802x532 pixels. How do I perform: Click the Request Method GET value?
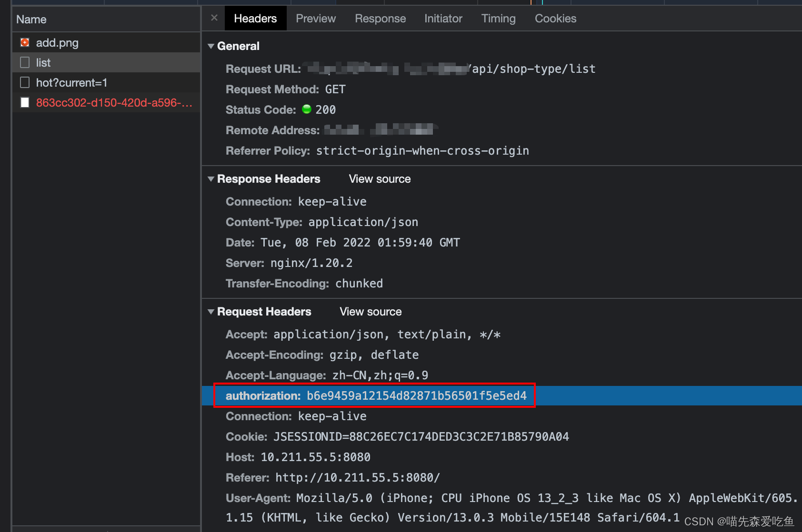(335, 89)
